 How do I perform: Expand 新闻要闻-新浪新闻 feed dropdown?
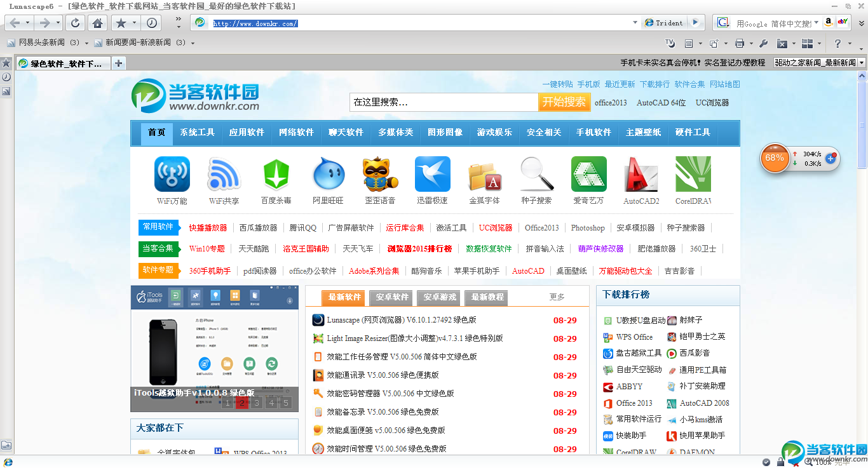pyautogui.click(x=193, y=43)
